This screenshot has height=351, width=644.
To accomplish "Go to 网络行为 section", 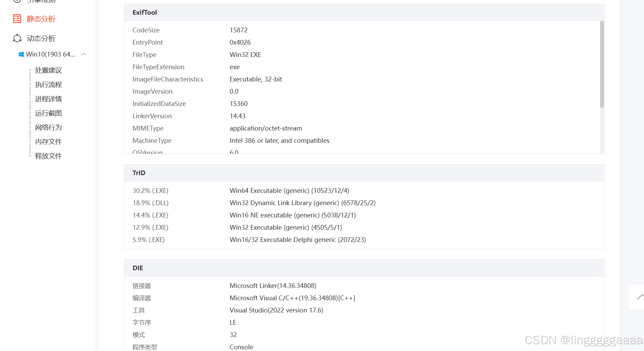I will 48,127.
